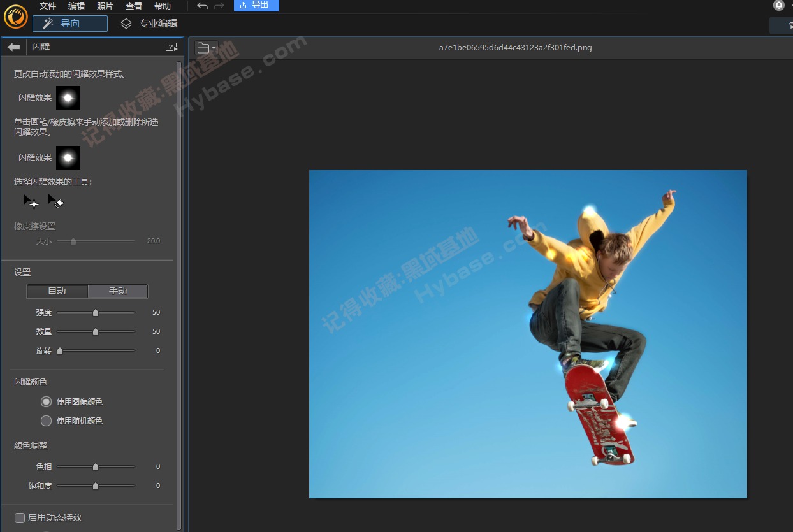This screenshot has height=532, width=793.
Task: Click the back arrow to leave 闪耀 panel
Action: [13, 47]
